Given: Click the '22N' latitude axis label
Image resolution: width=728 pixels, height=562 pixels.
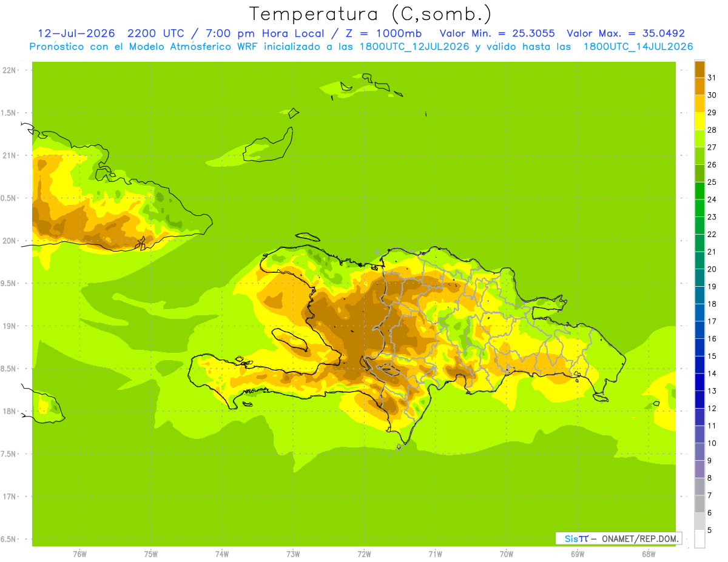Looking at the screenshot, I should 9,70.
